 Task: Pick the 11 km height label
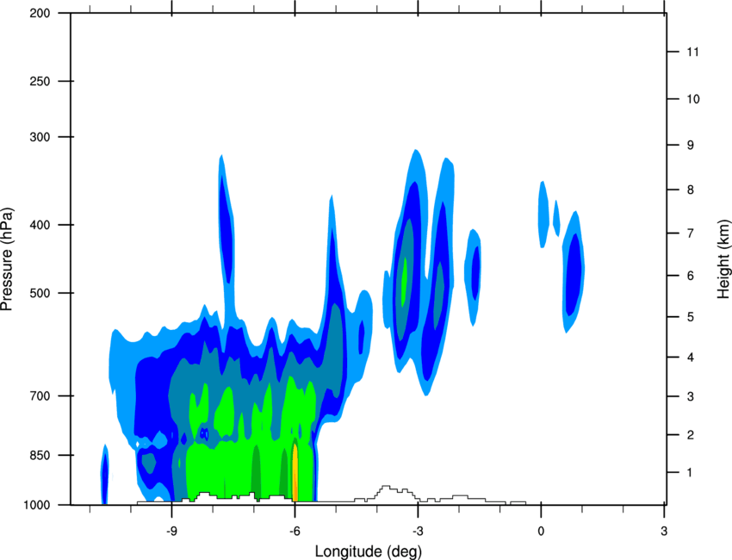tap(692, 52)
